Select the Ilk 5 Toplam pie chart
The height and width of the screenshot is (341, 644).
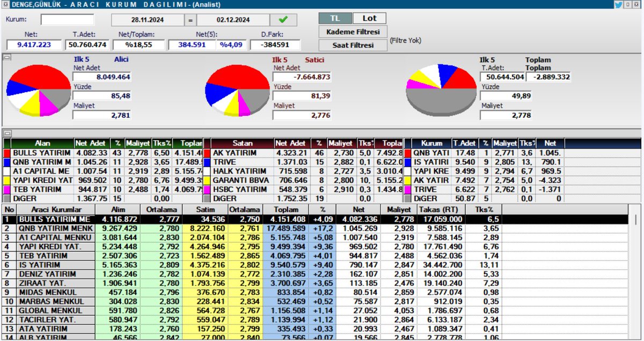tap(440, 90)
